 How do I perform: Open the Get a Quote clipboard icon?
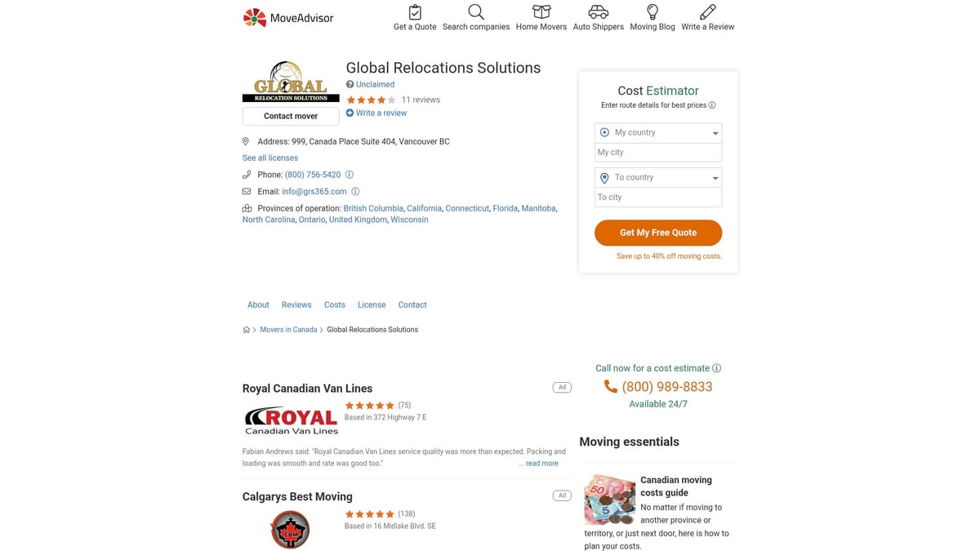click(x=415, y=12)
